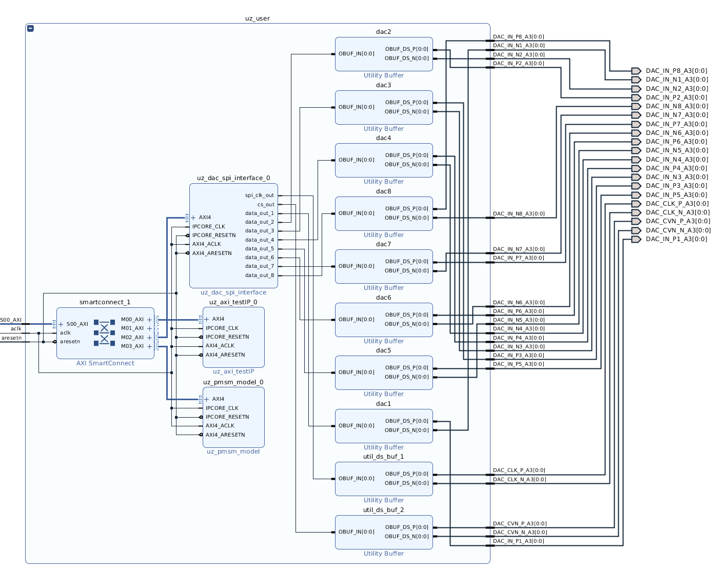
Task: Select the DAC_CVN_N_A3[0:0] output port symbol
Action: tap(636, 230)
